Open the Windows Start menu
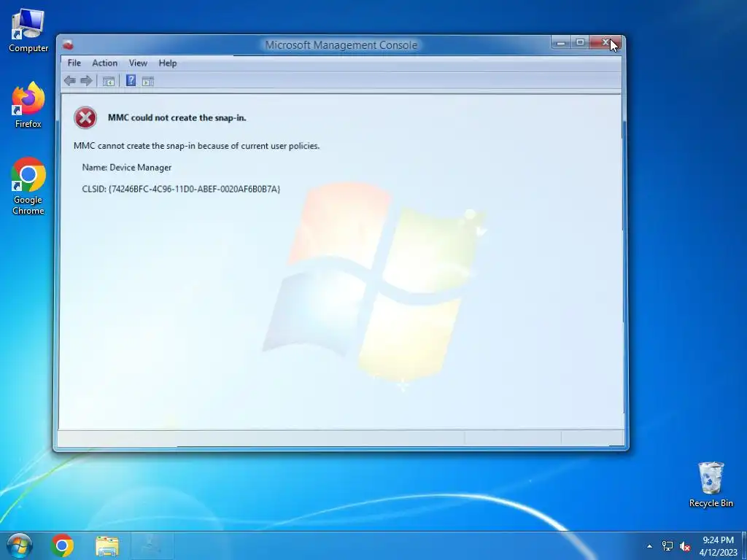The image size is (747, 560). coord(19,545)
